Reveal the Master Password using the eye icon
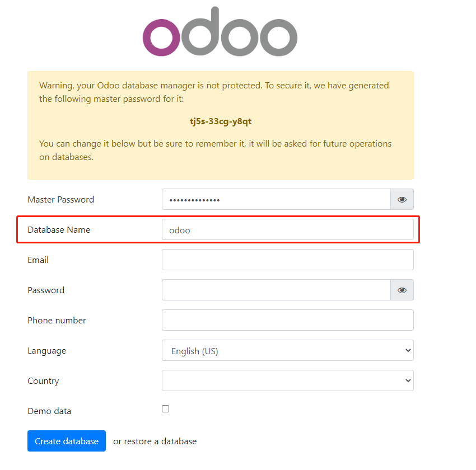This screenshot has height=470, width=476. [x=402, y=199]
